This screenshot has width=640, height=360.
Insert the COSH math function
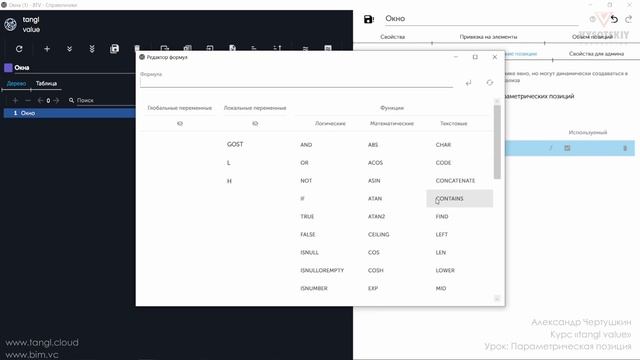pos(376,271)
